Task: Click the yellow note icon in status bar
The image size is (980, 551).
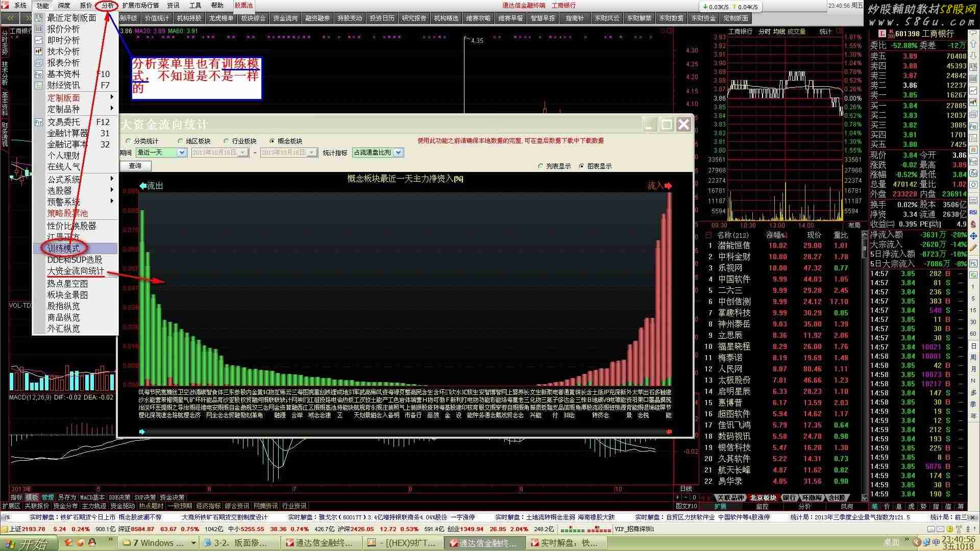Action: click(x=951, y=529)
